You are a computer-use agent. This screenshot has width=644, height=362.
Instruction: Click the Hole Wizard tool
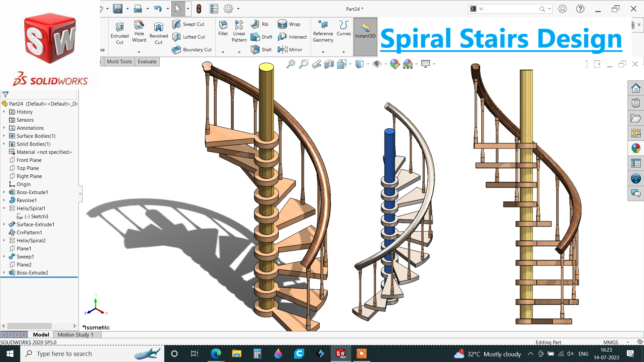coord(139,31)
